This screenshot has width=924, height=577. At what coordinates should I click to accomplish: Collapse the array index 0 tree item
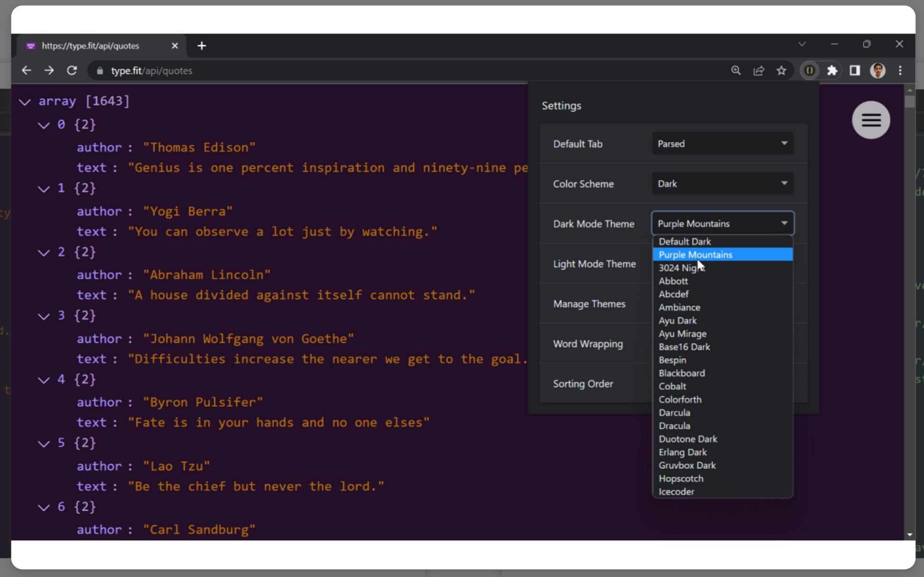(x=44, y=125)
